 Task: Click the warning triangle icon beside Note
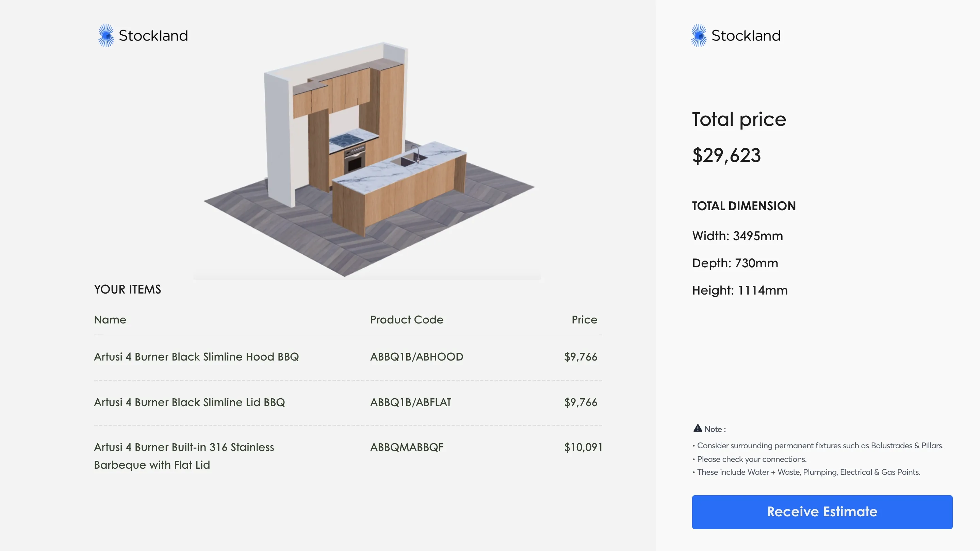tap(697, 429)
